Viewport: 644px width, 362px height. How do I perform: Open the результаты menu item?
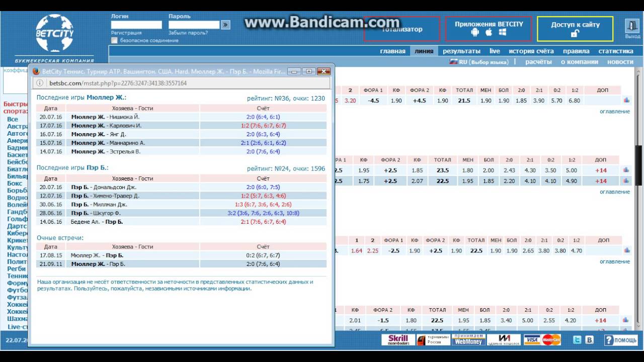pos(461,51)
